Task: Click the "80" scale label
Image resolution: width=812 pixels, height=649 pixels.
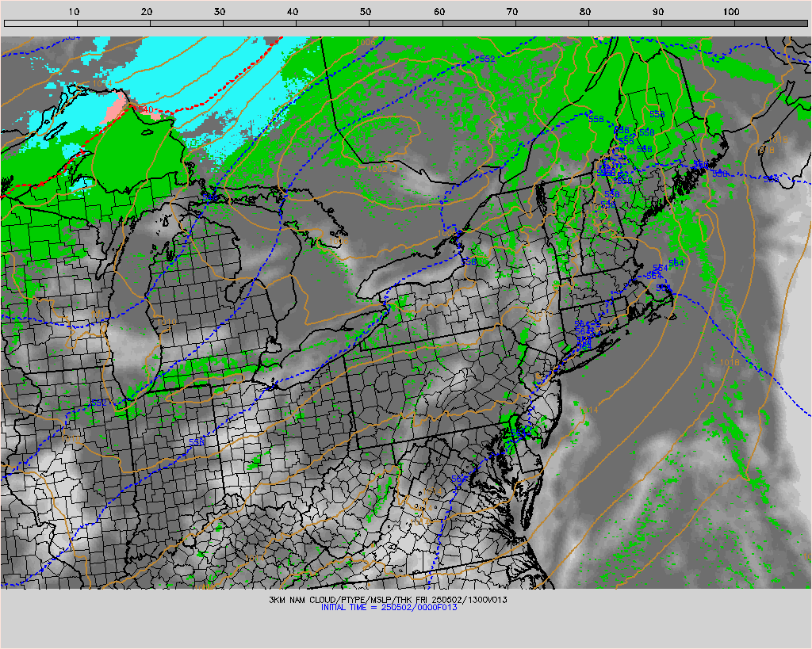Action: pos(585,11)
